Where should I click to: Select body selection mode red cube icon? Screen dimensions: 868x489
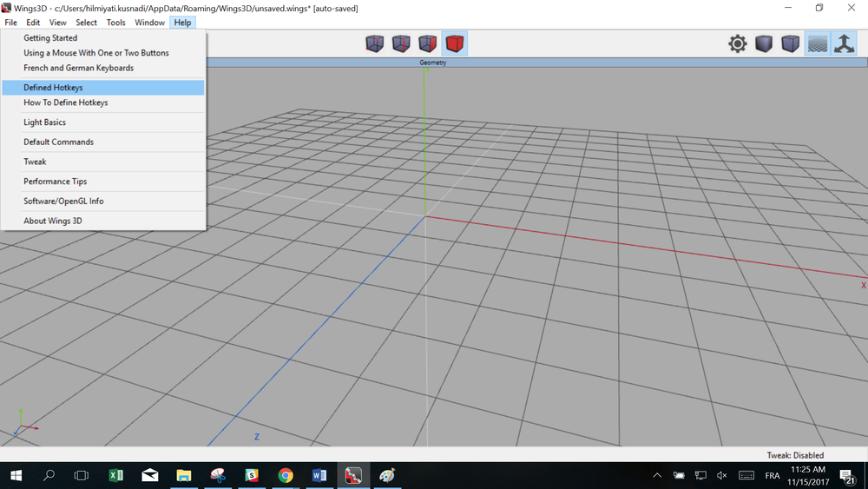point(455,43)
